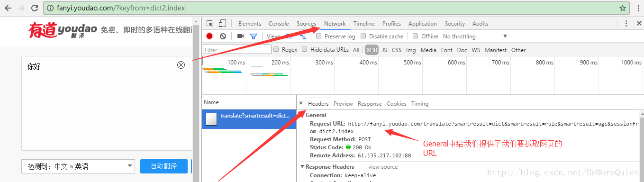Switch to the large request rows view icon
644x182 pixels.
(x=289, y=36)
